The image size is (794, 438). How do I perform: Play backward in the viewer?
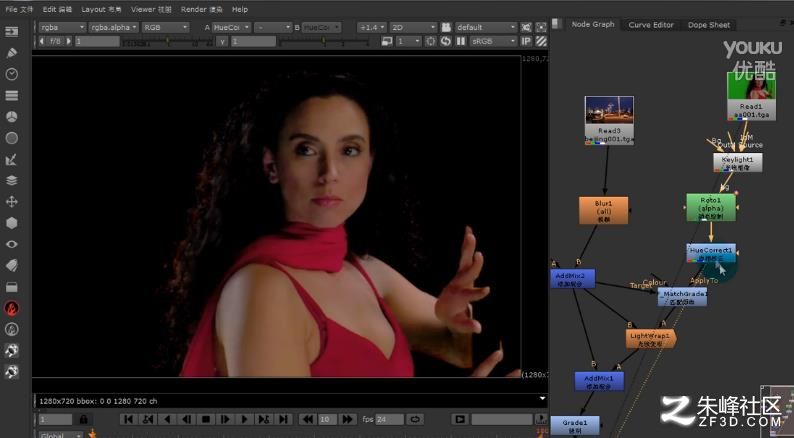click(167, 419)
